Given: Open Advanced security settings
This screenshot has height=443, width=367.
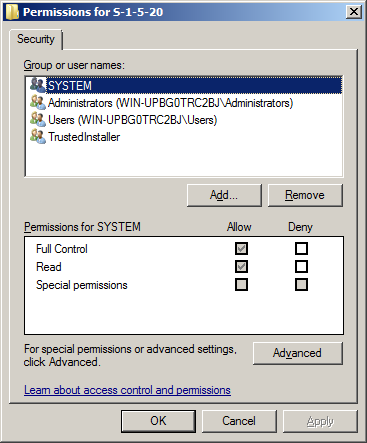Looking at the screenshot, I should pyautogui.click(x=297, y=353).
